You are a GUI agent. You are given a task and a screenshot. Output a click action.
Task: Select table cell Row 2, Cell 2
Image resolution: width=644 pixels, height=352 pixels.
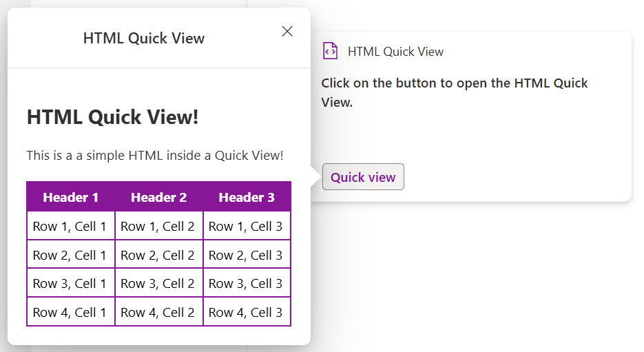coord(158,255)
